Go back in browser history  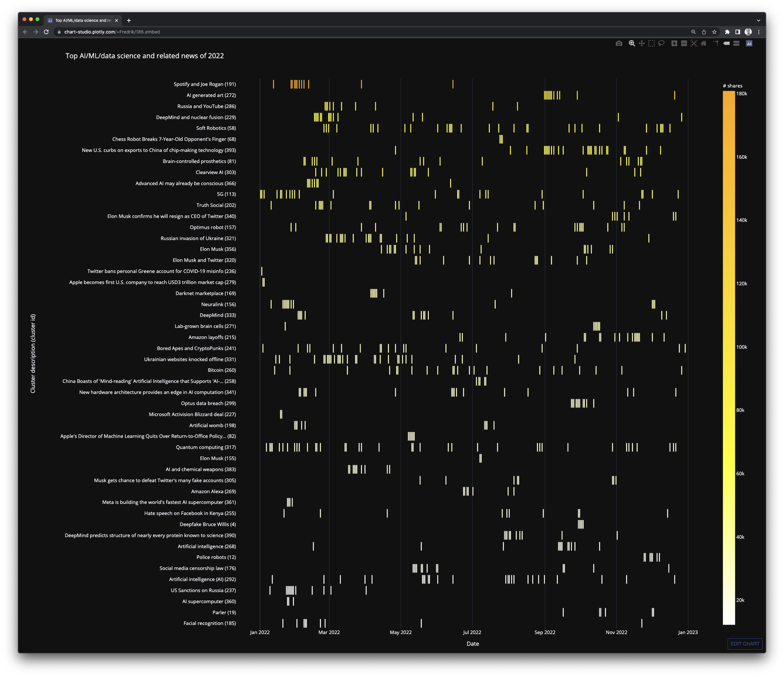click(25, 32)
